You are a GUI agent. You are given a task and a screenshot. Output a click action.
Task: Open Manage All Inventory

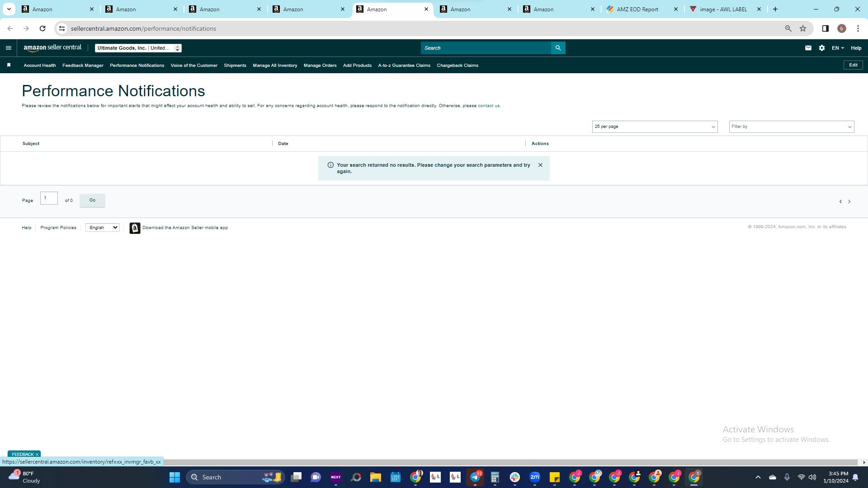[275, 66]
